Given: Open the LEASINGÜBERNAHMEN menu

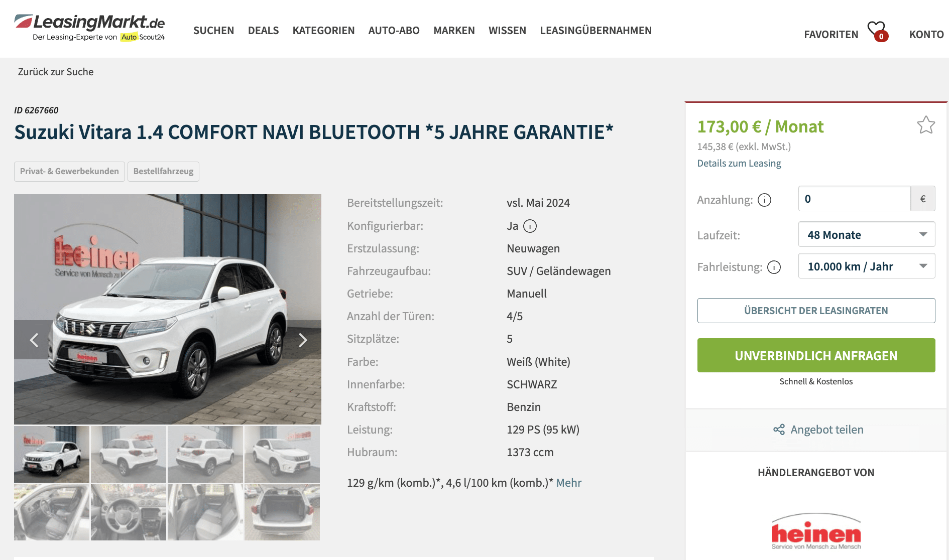Looking at the screenshot, I should point(596,31).
